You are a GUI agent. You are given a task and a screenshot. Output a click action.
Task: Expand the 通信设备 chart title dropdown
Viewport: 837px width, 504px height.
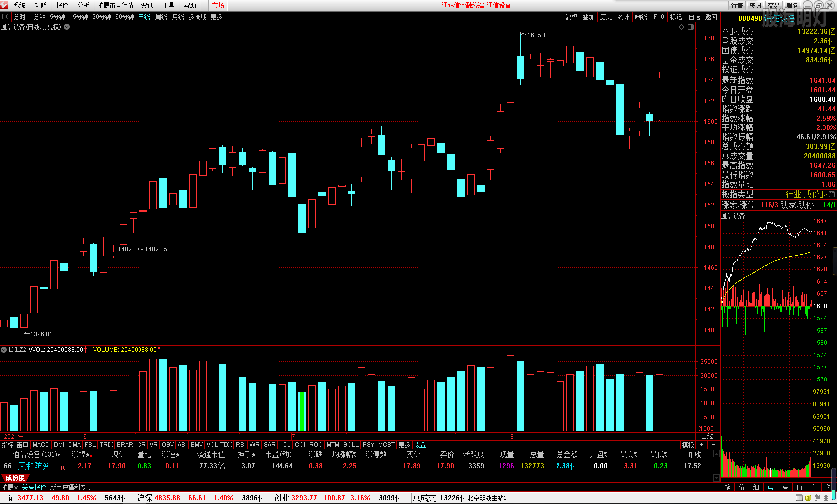tap(67, 27)
